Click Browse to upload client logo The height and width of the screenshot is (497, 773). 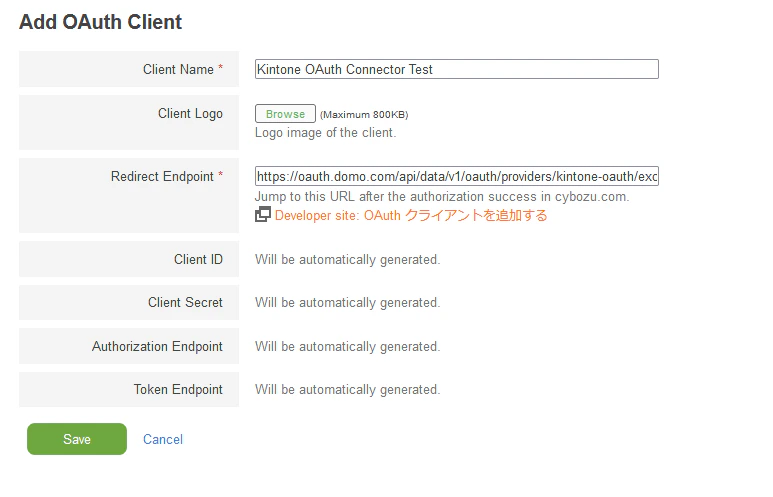click(285, 114)
